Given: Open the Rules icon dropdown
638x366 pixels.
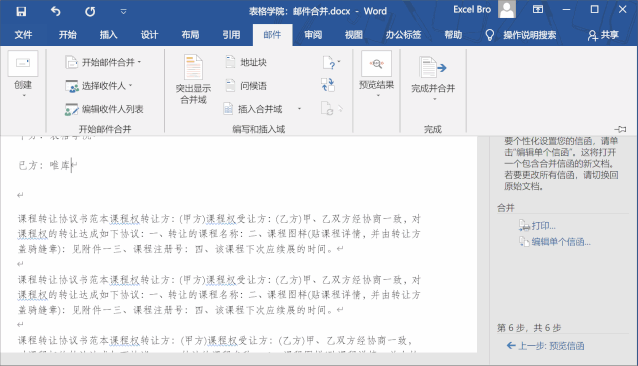Looking at the screenshot, I should (332, 63).
